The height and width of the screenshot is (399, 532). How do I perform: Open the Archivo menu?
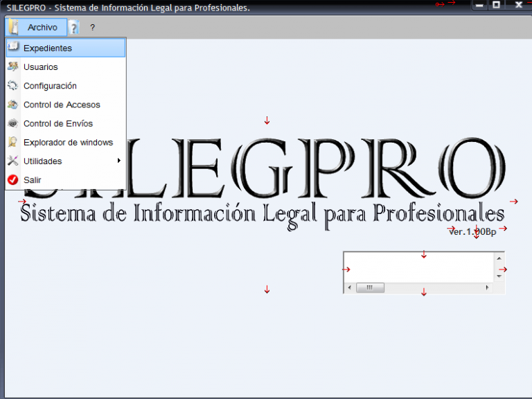pyautogui.click(x=36, y=27)
